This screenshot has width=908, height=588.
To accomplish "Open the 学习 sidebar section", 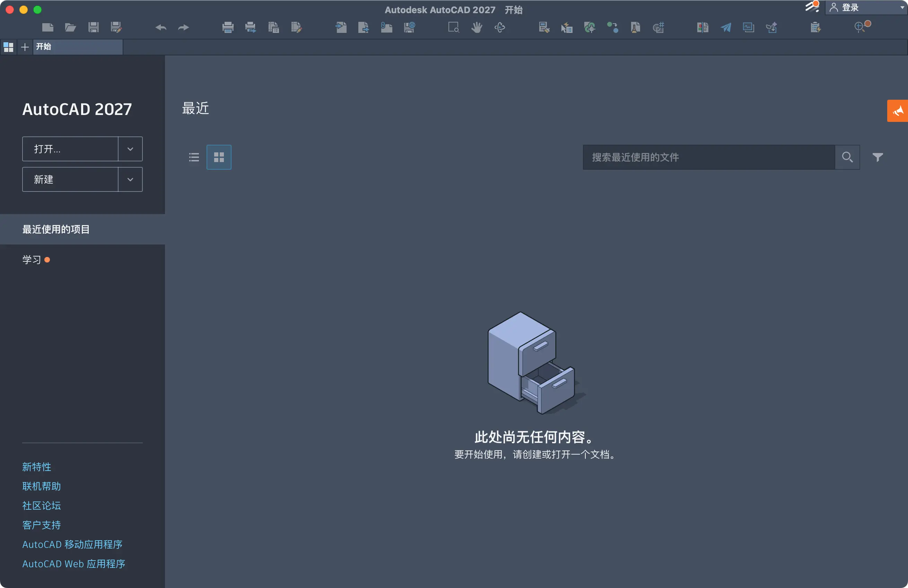I will 32,260.
